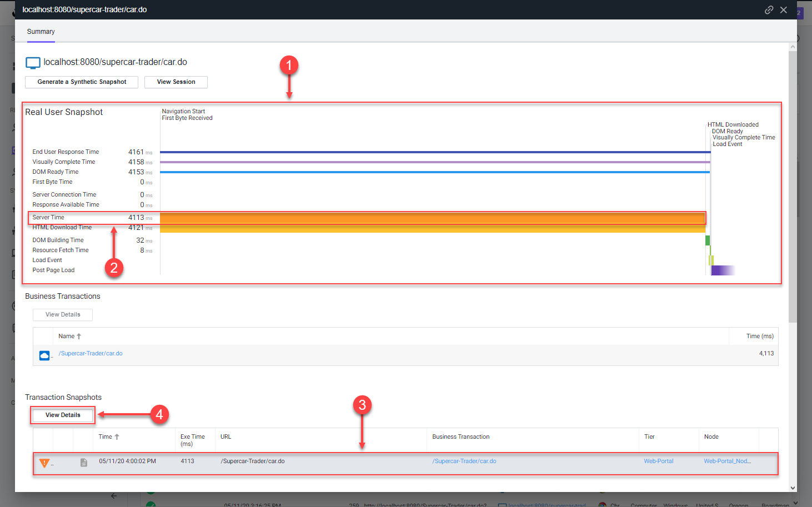Click Generate a Synthetic Snapshot

tap(82, 82)
